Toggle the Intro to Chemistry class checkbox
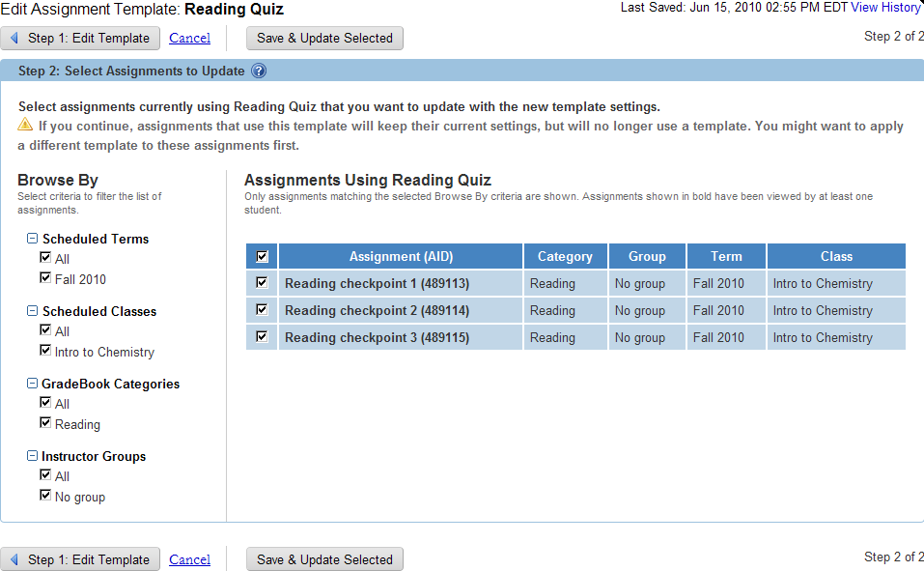 pyautogui.click(x=45, y=351)
